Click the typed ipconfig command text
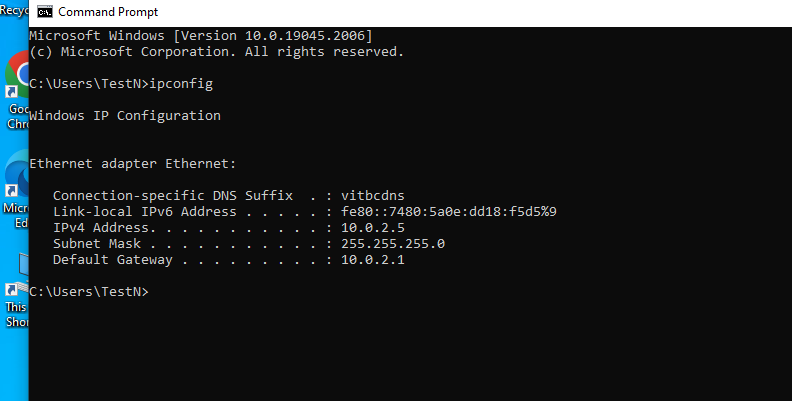This screenshot has height=401, width=792. pos(181,83)
